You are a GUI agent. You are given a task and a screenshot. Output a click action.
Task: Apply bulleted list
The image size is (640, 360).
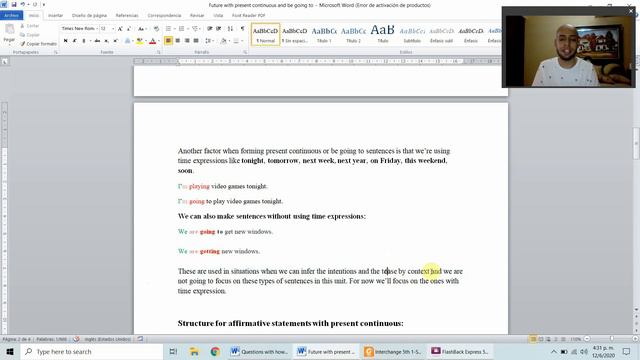(168, 29)
